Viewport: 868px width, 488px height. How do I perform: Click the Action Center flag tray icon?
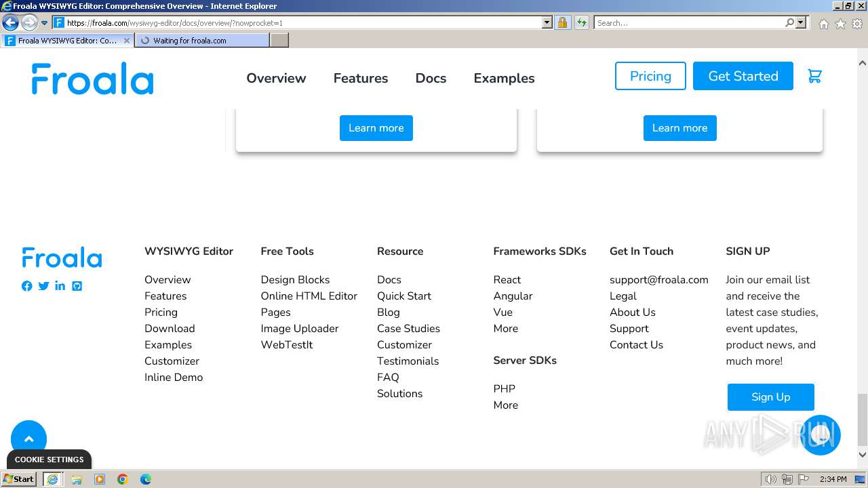tap(803, 479)
